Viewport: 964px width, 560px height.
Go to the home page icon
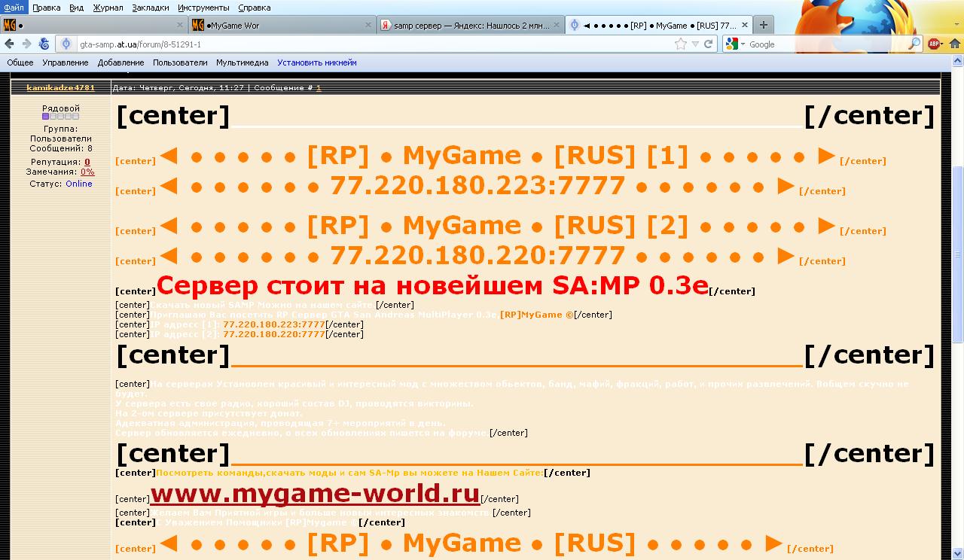[953, 44]
